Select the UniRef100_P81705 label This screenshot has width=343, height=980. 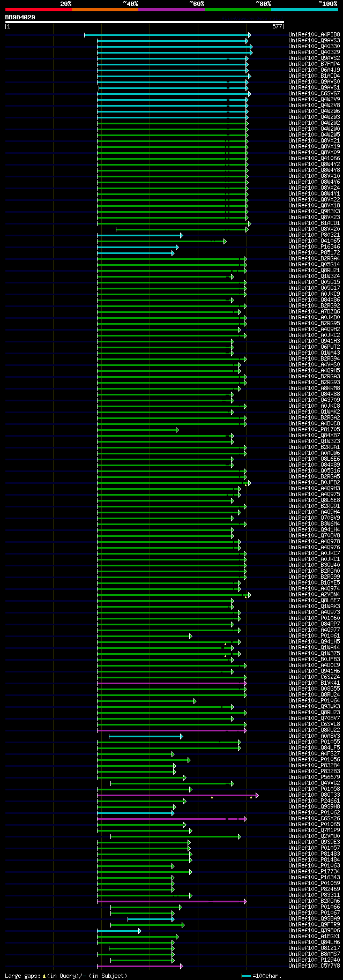[314, 430]
